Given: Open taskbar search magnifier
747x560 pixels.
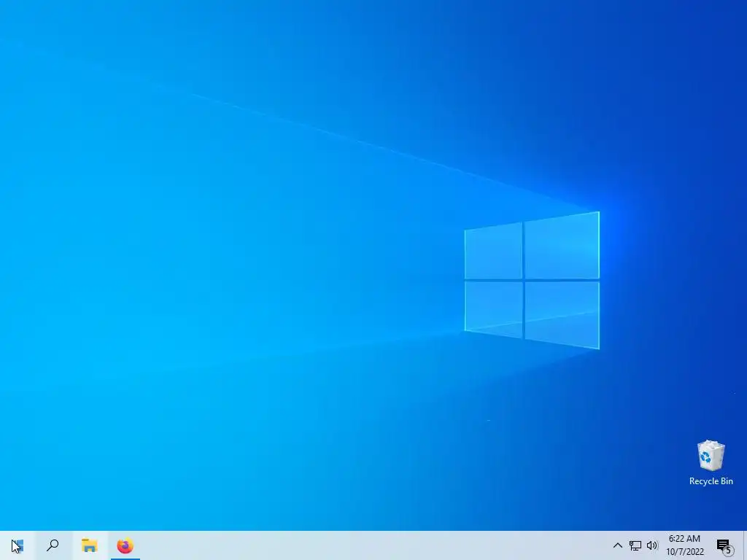Looking at the screenshot, I should (53, 545).
